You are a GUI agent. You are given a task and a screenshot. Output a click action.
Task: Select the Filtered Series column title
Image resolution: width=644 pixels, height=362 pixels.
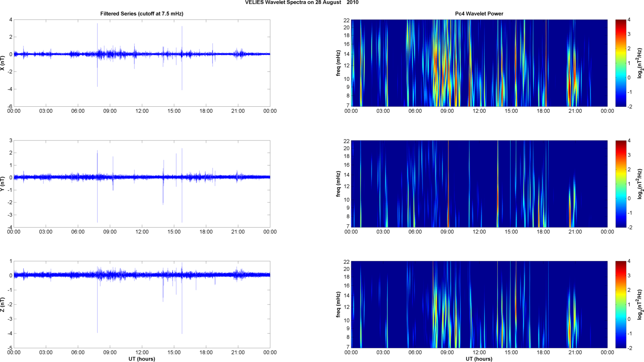[142, 14]
